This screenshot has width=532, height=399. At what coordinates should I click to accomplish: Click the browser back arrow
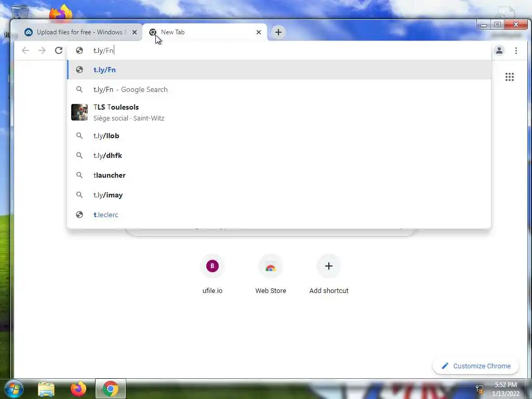pyautogui.click(x=25, y=50)
